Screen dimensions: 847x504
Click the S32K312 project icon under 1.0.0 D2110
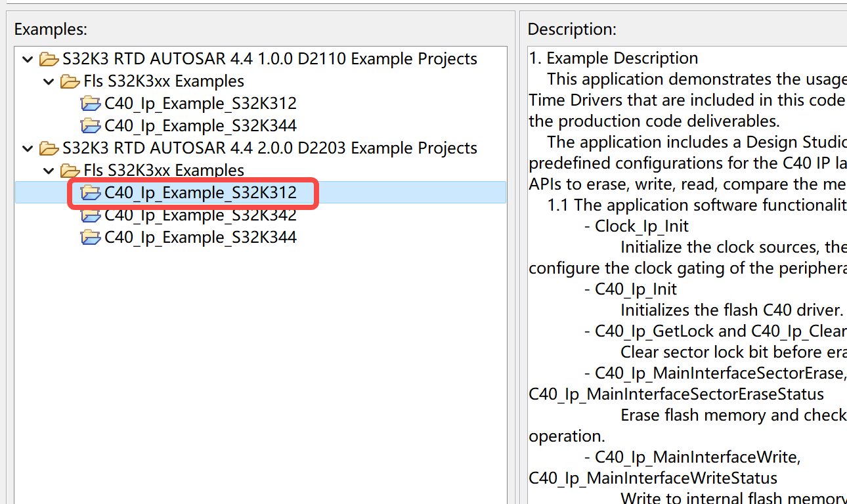91,104
